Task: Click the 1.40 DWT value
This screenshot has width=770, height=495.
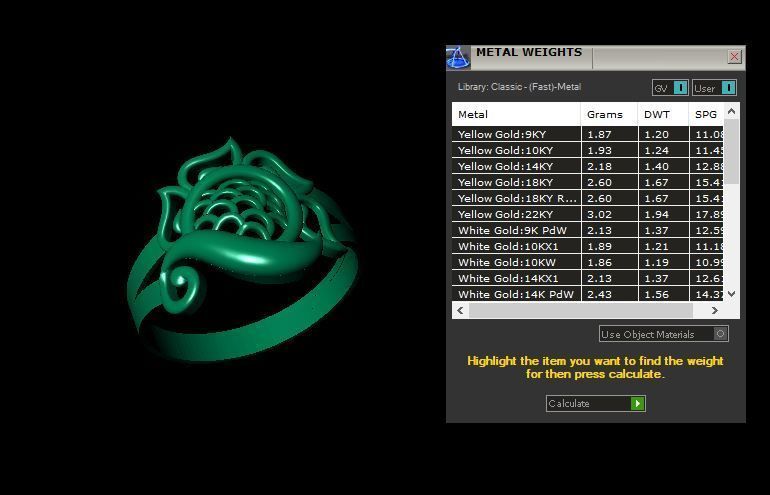Action: pyautogui.click(x=657, y=166)
